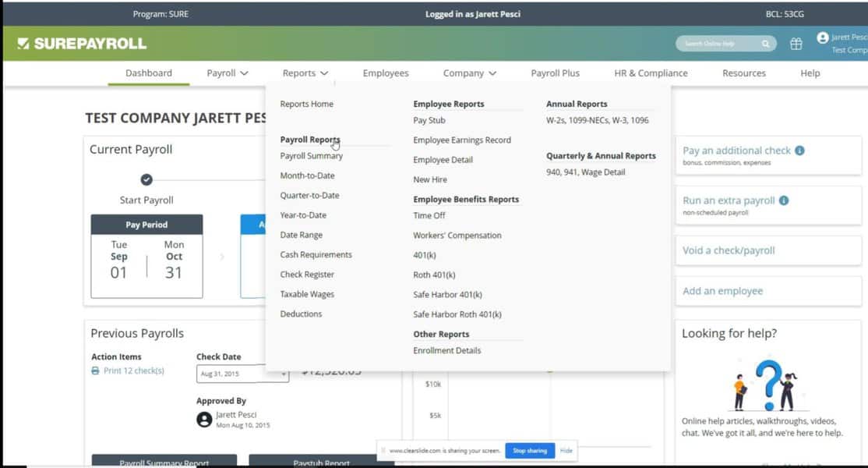Select Pay Stub report
Screen dimensions: 868x468
pos(429,120)
